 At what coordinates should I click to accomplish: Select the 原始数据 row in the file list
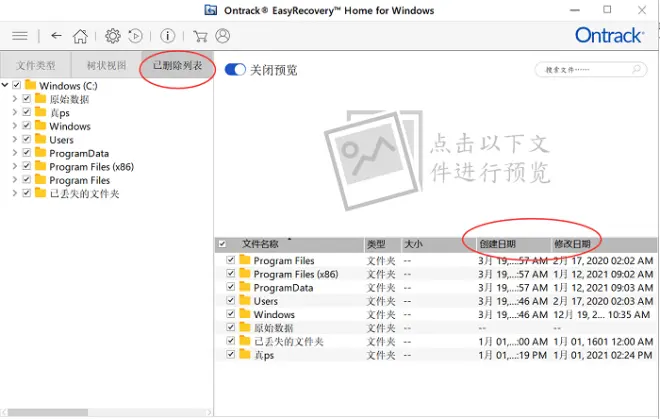pos(436,328)
